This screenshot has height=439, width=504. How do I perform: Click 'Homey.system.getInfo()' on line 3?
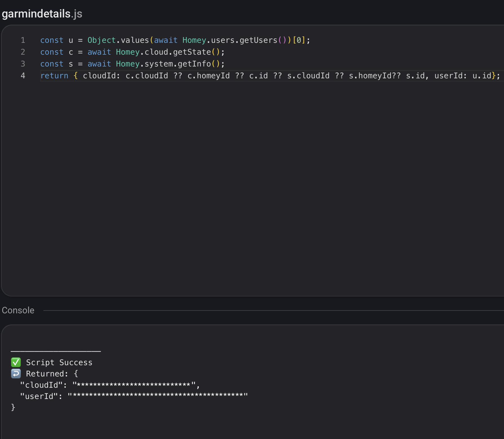168,64
